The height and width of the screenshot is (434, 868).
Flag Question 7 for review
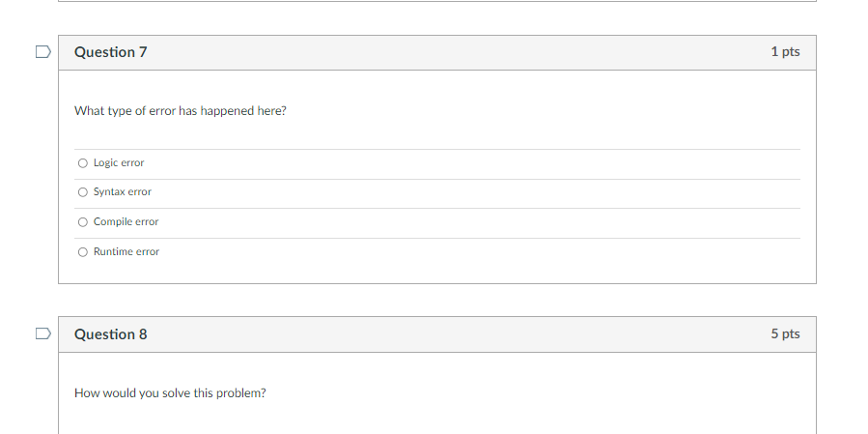pyautogui.click(x=42, y=52)
